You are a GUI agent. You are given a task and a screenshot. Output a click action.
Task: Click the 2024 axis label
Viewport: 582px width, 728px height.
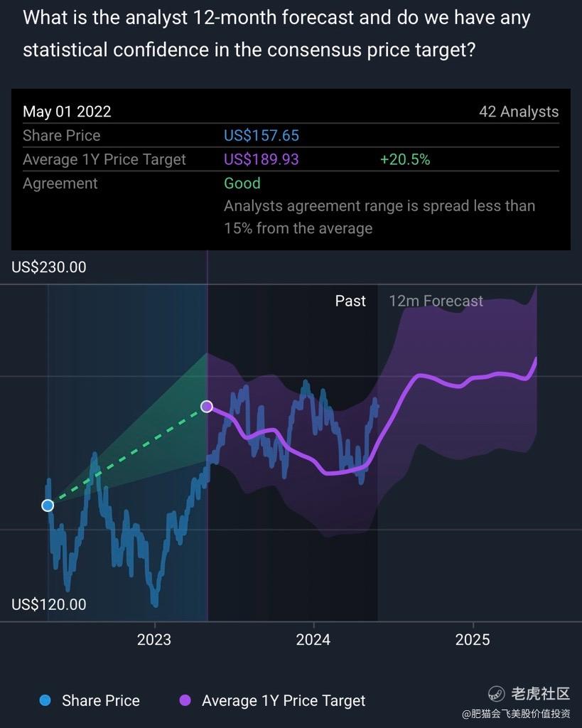tap(313, 640)
